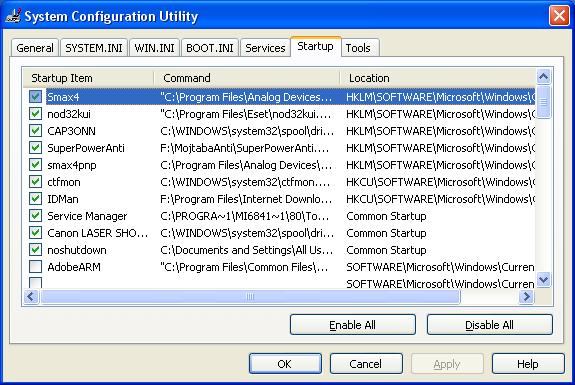Click the nod32kui command path starting with "C:\Program Files\Eset

tap(246, 114)
